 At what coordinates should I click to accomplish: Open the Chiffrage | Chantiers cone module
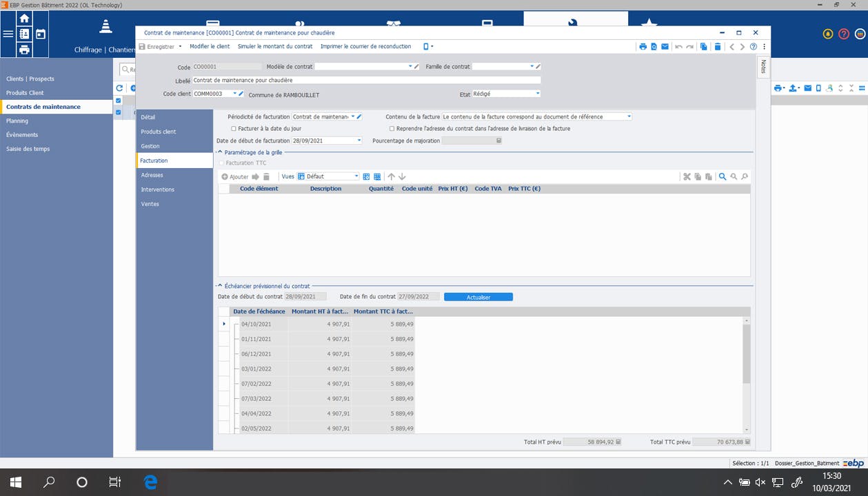click(105, 34)
